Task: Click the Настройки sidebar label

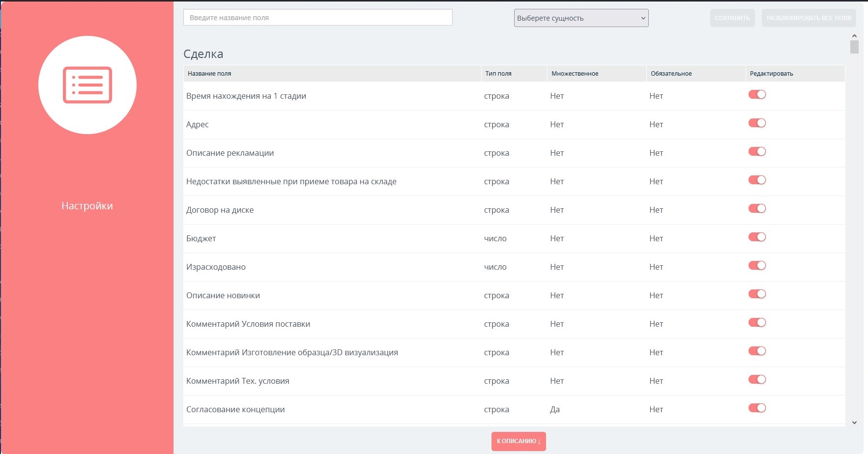Action: coord(87,206)
